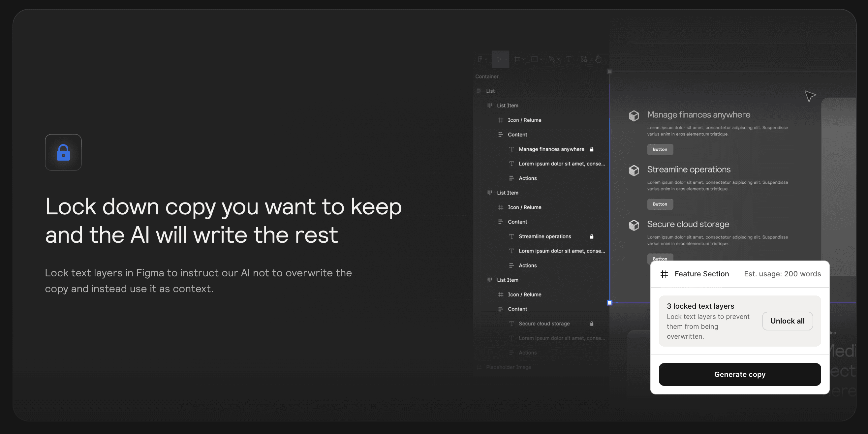868x434 pixels.
Task: Click Generate copy button
Action: click(x=740, y=374)
